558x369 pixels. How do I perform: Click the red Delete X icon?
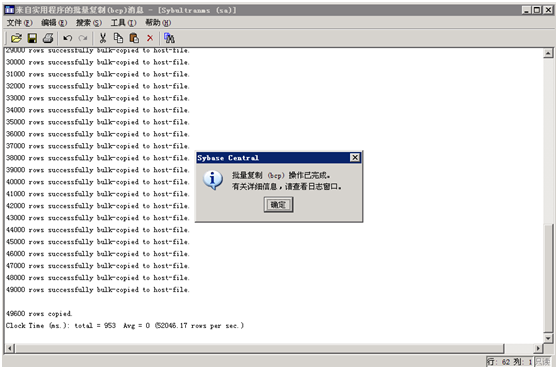tap(150, 38)
